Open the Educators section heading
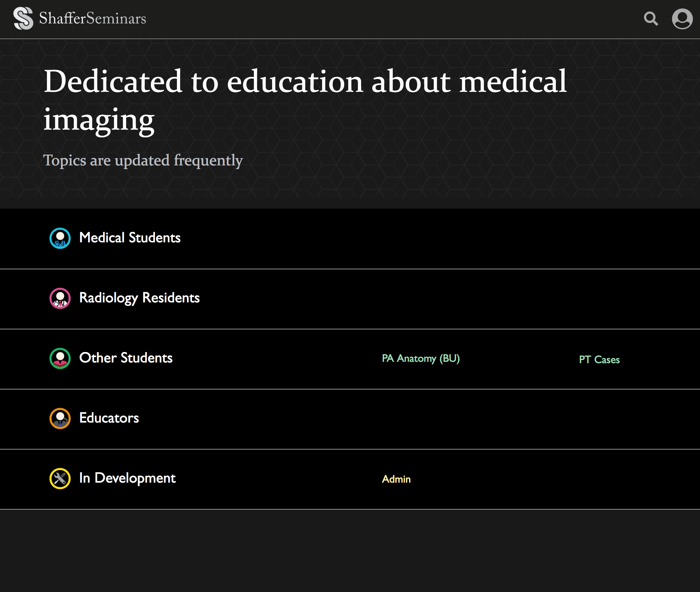Image resolution: width=700 pixels, height=592 pixels. [x=109, y=418]
